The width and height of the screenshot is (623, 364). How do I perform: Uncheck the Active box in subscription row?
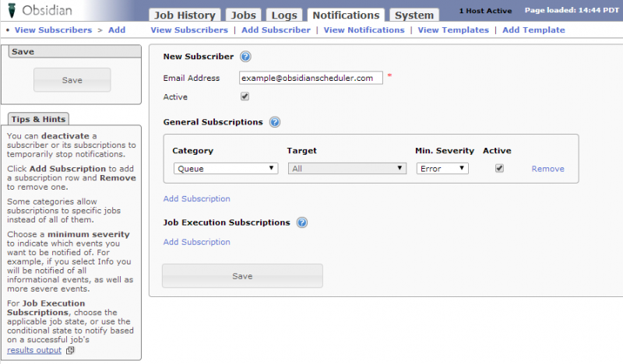tap(499, 168)
